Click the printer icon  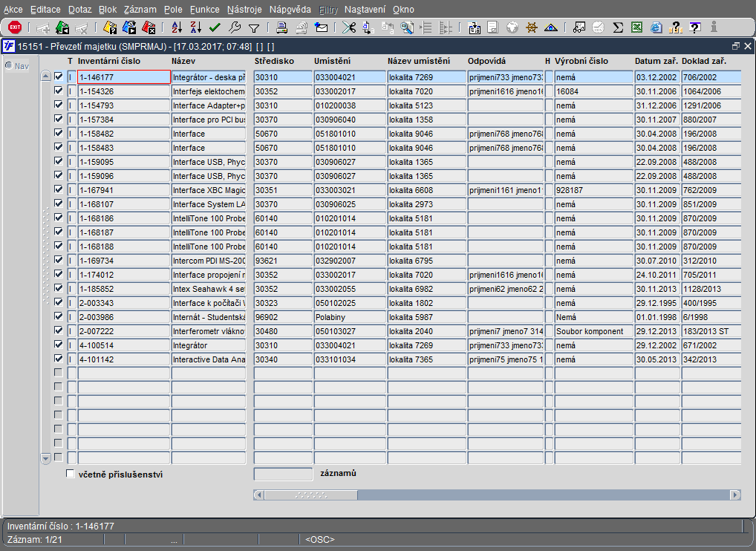(x=282, y=27)
